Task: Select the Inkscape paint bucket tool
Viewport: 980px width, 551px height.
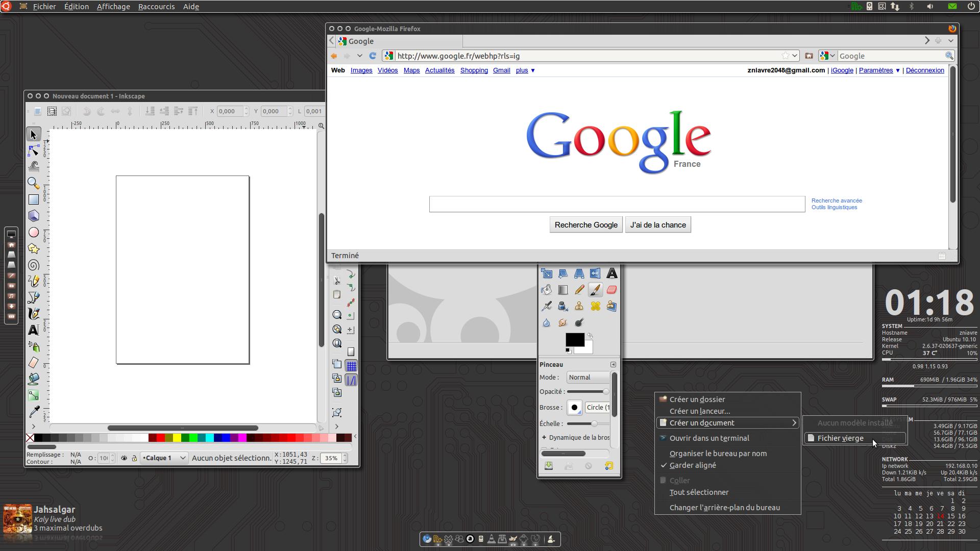Action: (34, 379)
